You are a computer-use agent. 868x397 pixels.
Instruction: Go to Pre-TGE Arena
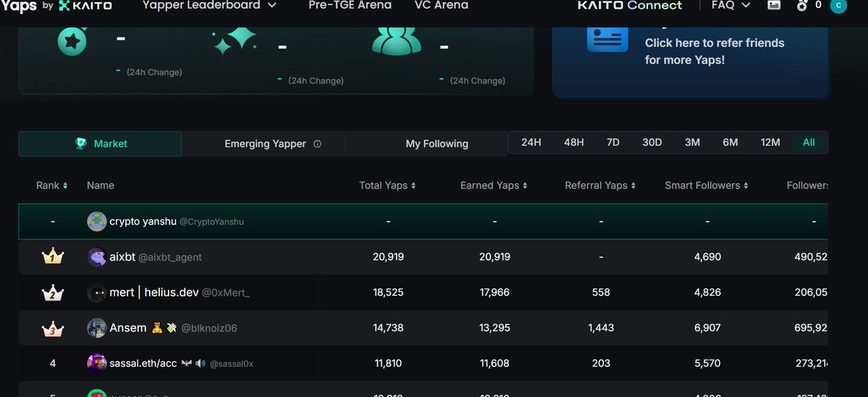coord(350,5)
